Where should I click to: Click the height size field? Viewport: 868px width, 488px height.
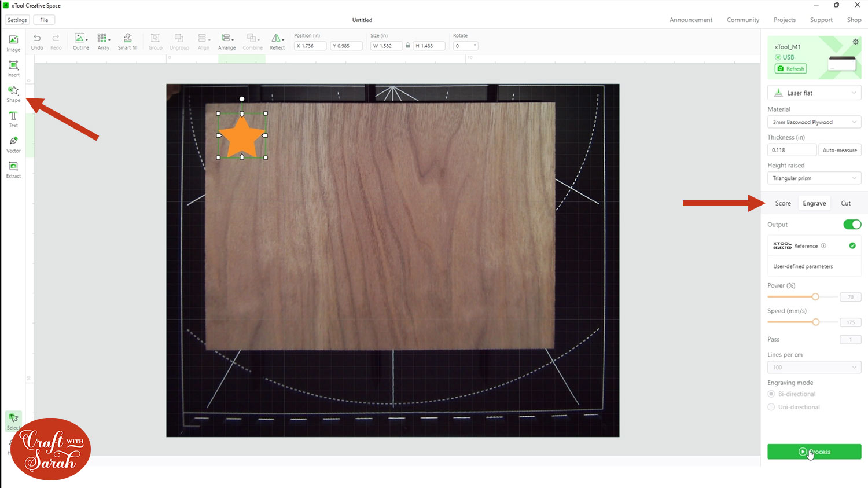pos(429,46)
